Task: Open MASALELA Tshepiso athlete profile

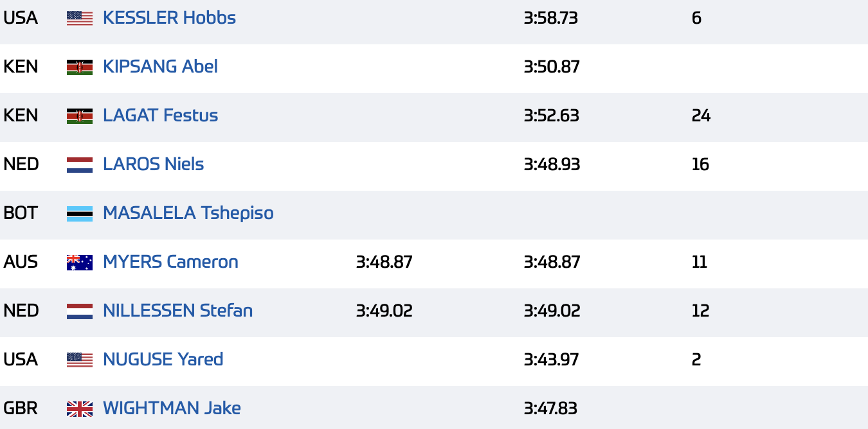Action: point(188,213)
